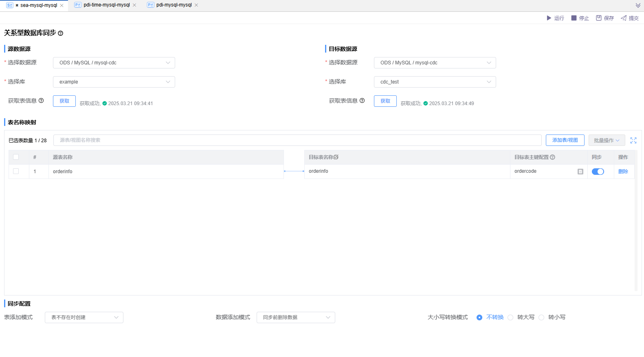The image size is (644, 357).
Task: Open 数据添加模式 dropdown
Action: coord(295,317)
